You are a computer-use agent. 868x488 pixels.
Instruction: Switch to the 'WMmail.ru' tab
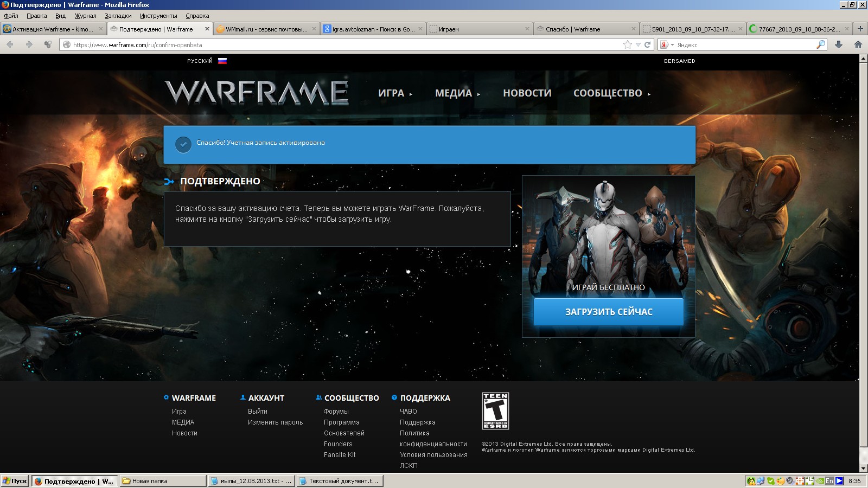(x=266, y=29)
